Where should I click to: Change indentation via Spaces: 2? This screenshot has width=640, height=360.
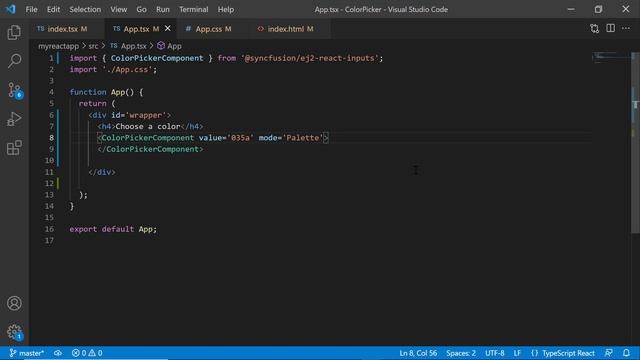pyautogui.click(x=461, y=353)
